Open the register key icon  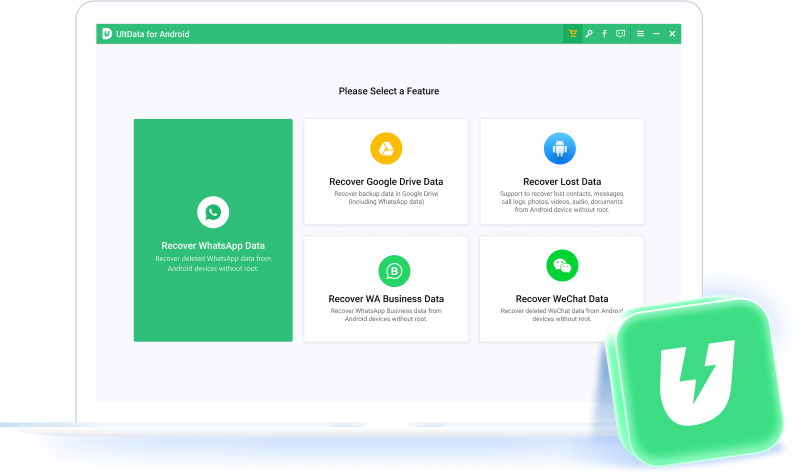click(x=589, y=34)
